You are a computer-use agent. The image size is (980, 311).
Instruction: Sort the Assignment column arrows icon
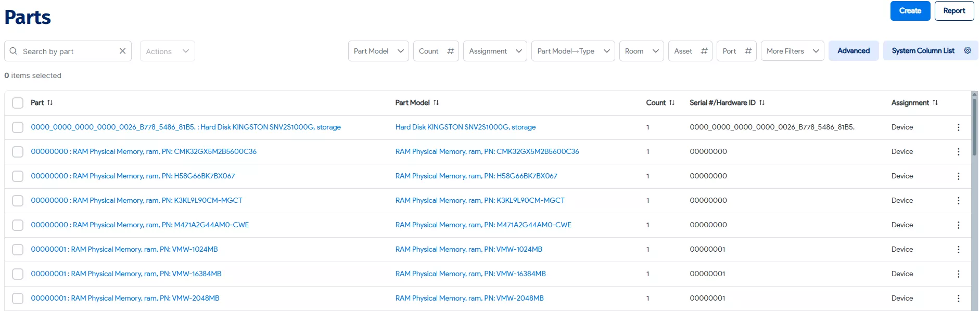click(x=935, y=103)
